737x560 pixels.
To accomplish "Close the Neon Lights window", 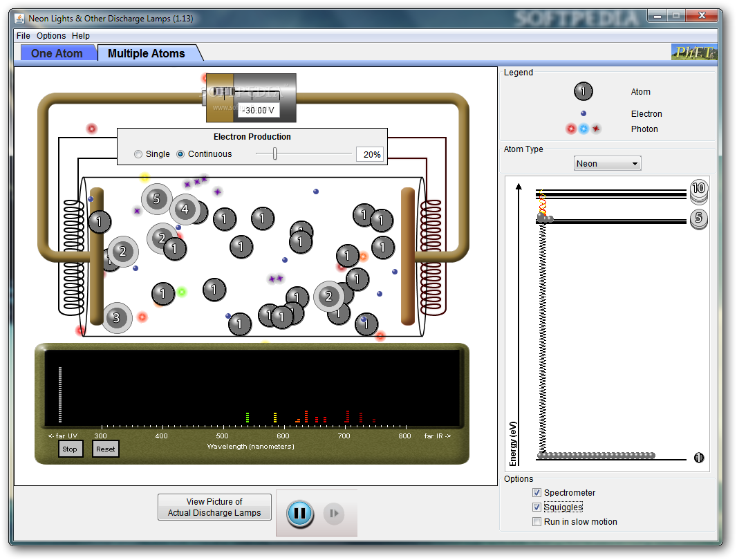I will click(x=702, y=15).
